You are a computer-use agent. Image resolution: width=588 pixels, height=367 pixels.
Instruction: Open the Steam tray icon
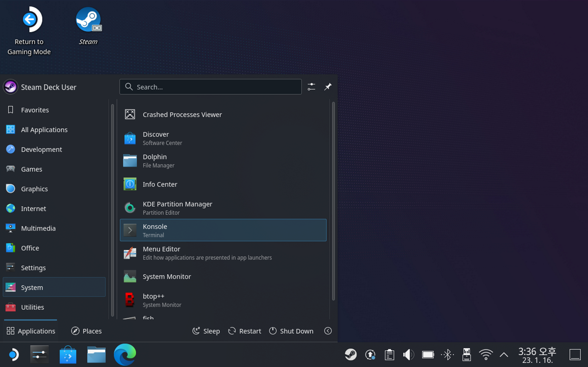(351, 355)
